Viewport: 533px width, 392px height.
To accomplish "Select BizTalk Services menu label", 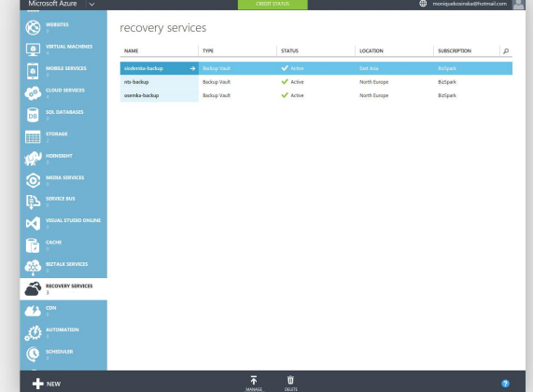I will (x=67, y=264).
